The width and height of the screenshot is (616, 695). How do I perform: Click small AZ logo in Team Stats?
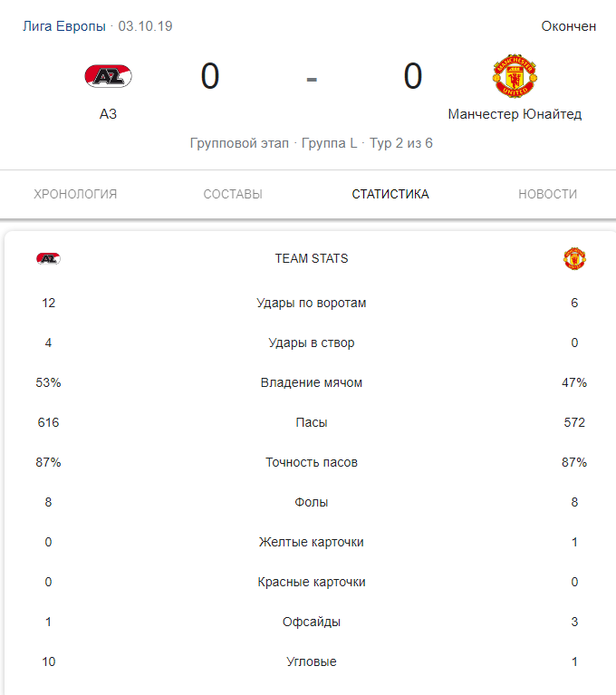click(x=48, y=259)
